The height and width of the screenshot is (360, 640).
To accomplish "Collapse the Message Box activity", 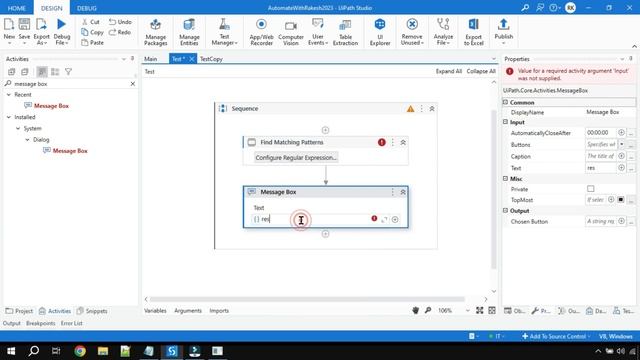I will (x=403, y=192).
